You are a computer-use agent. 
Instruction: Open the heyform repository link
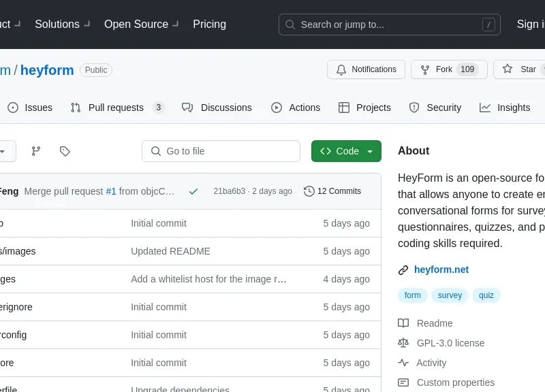47,70
